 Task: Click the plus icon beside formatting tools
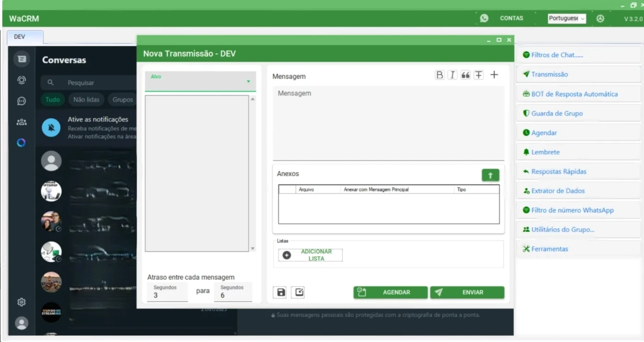[x=494, y=75]
